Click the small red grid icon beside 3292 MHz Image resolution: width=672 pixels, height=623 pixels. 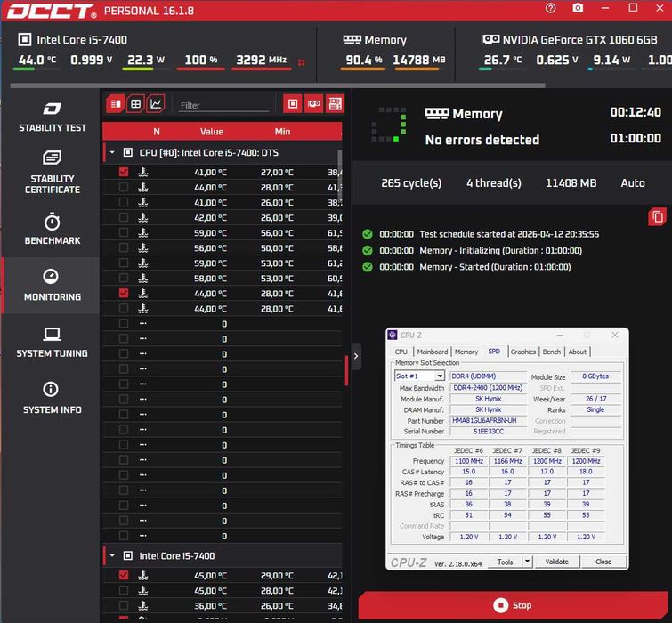(301, 62)
